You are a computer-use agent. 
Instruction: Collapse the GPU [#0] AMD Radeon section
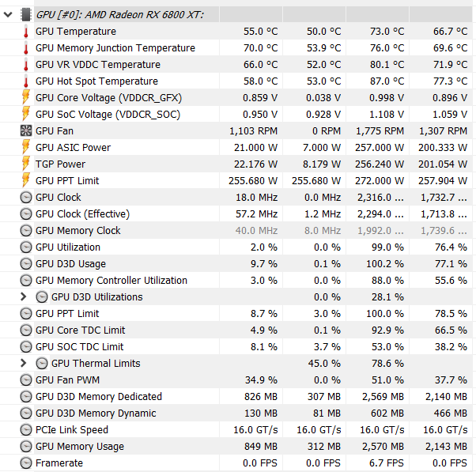pyautogui.click(x=9, y=14)
